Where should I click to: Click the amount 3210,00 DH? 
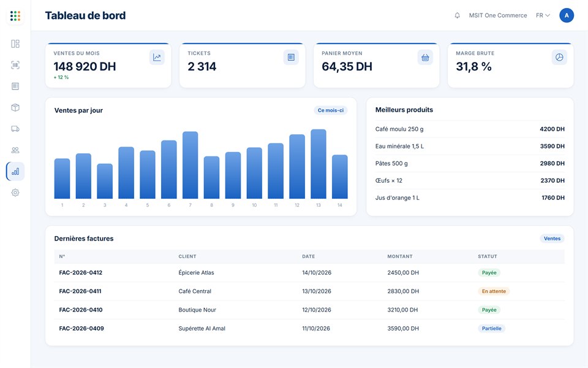(402, 310)
